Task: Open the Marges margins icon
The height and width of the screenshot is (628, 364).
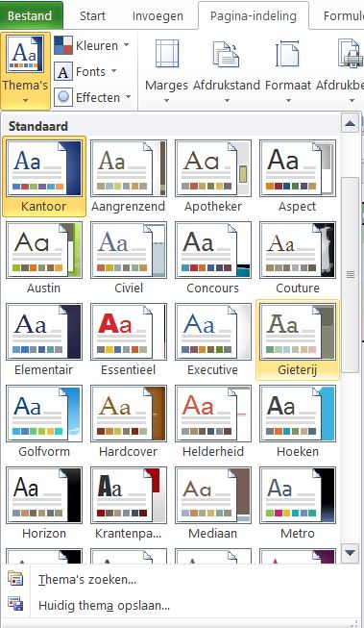Action: [x=167, y=53]
